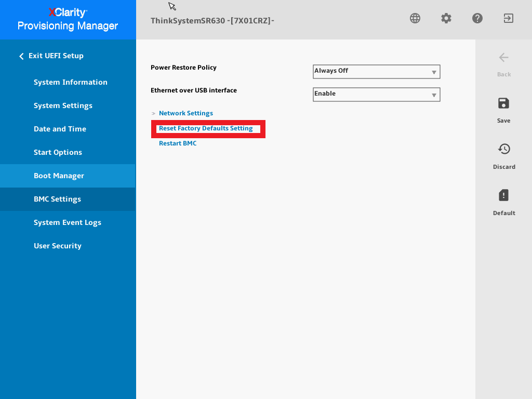532x399 pixels.
Task: Click the Discard label
Action: [504, 167]
